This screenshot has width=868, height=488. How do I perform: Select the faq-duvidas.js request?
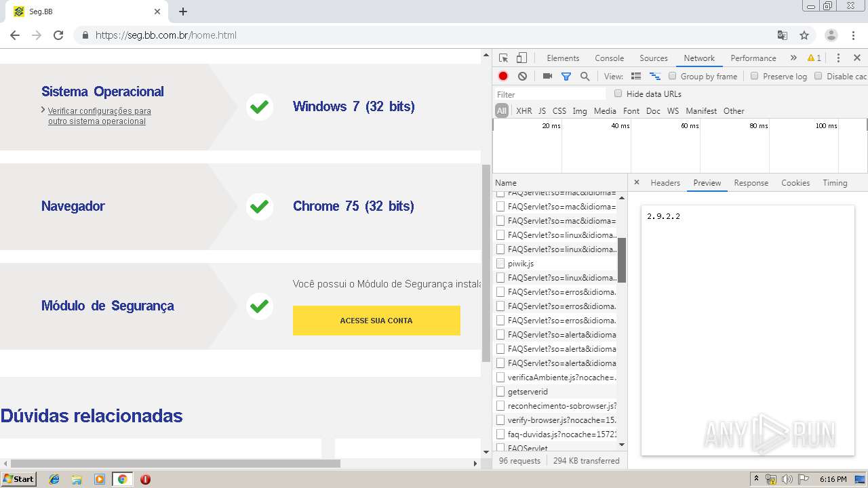555,434
